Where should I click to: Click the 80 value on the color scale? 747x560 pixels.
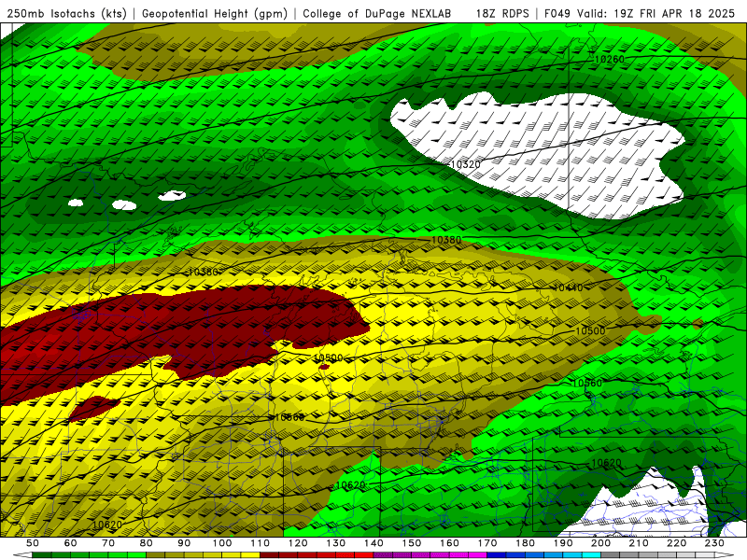(x=147, y=543)
